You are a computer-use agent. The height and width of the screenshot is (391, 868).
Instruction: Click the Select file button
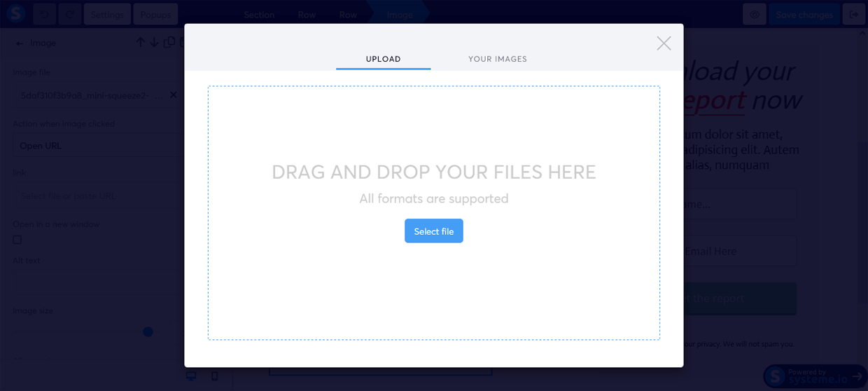tap(433, 231)
